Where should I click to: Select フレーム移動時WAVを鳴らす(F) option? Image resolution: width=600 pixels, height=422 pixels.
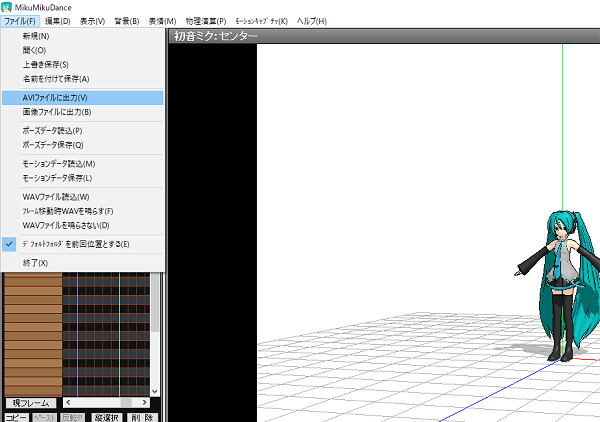coord(83,211)
